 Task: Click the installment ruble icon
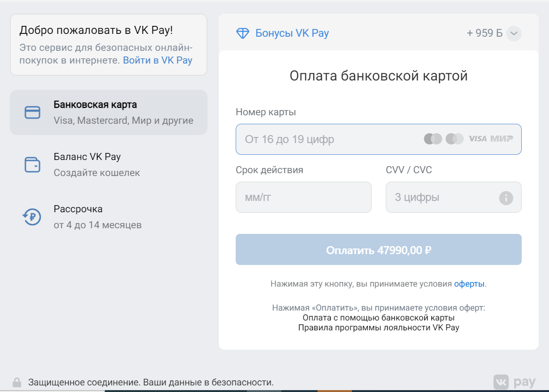click(x=32, y=217)
